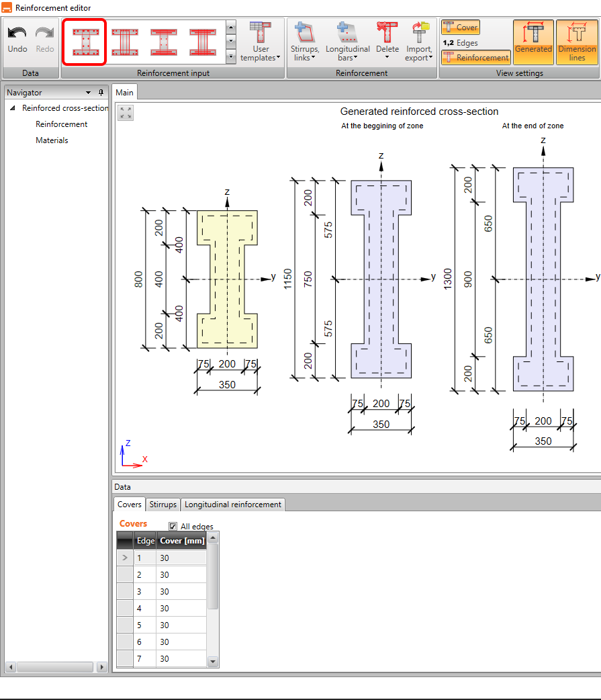Click the Undo button

(17, 40)
